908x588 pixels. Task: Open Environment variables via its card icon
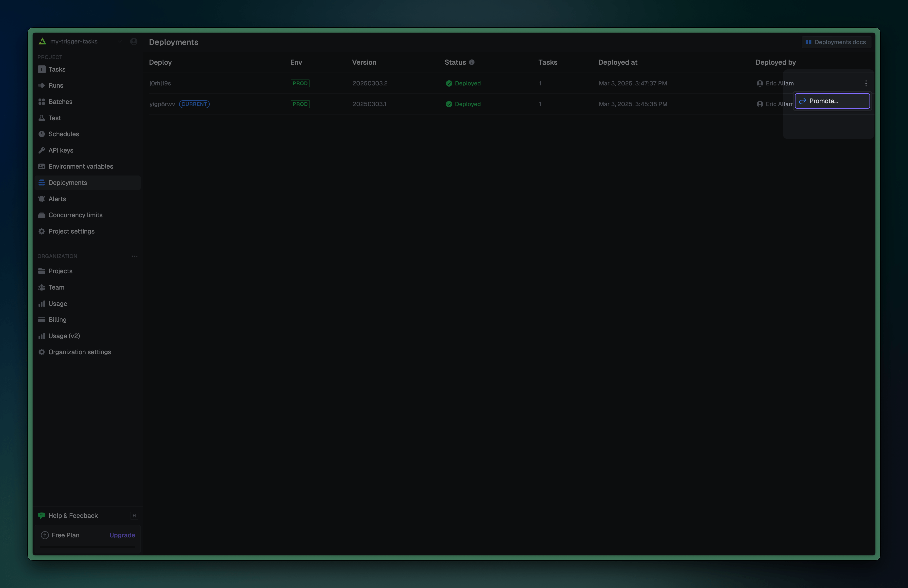point(42,166)
